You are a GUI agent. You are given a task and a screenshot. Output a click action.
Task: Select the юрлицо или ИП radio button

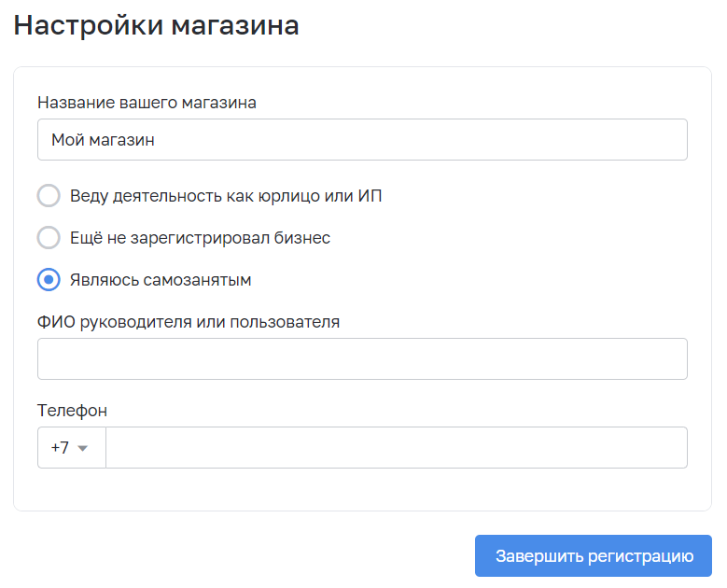tap(49, 196)
